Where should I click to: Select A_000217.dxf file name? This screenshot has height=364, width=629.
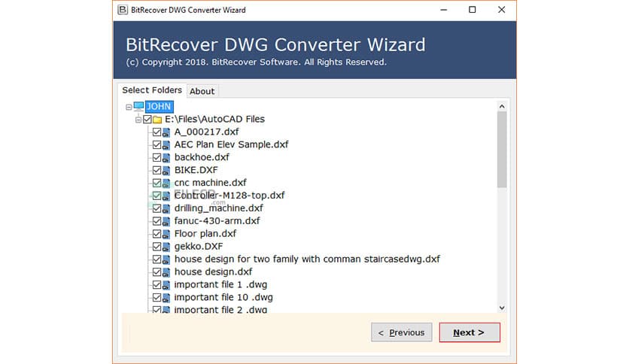[x=206, y=132]
